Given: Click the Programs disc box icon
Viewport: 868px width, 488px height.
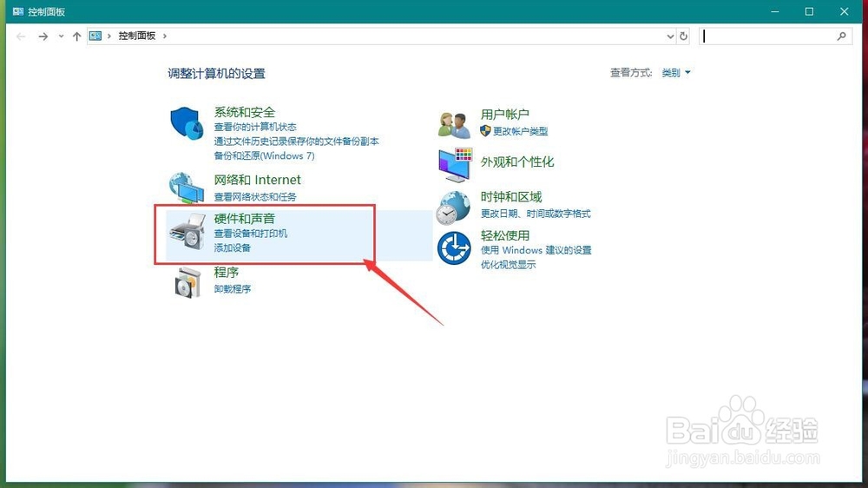Looking at the screenshot, I should [187, 282].
